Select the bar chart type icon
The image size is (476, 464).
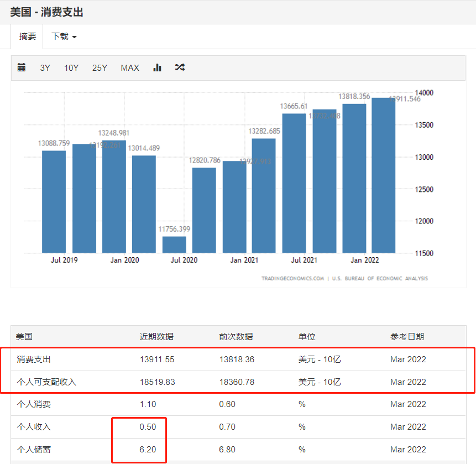pyautogui.click(x=157, y=67)
